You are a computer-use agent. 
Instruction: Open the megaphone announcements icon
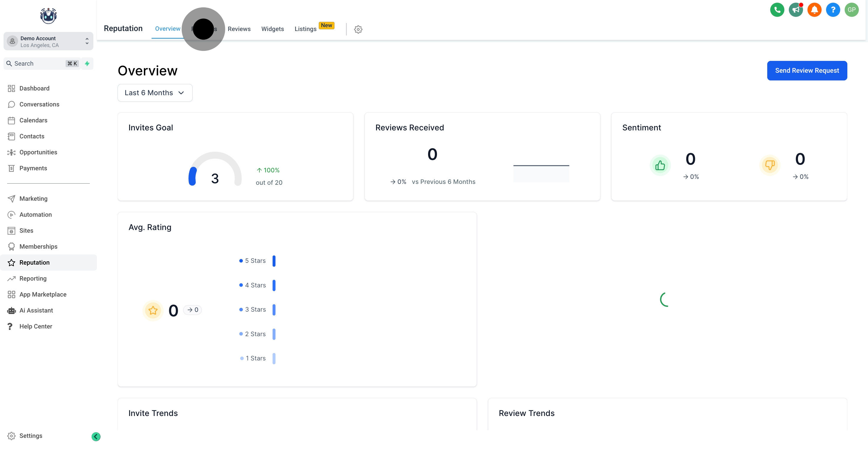tap(796, 10)
